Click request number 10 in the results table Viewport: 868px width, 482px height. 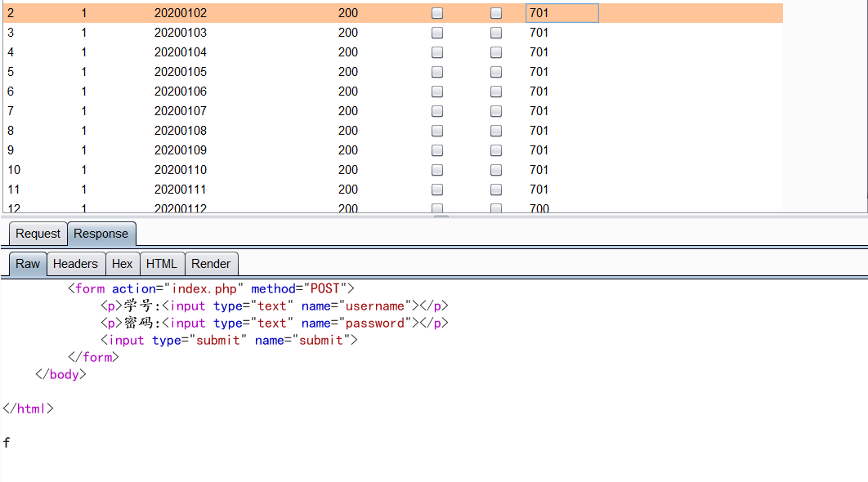tap(14, 170)
